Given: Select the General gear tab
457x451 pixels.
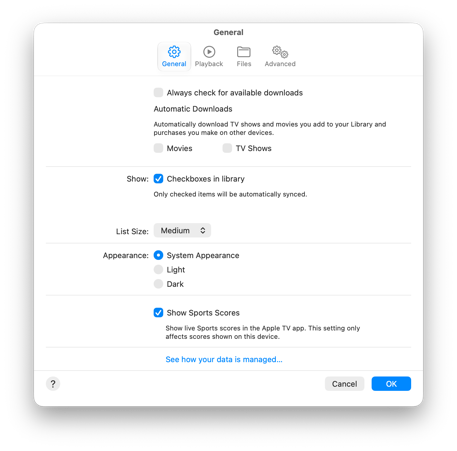Looking at the screenshot, I should point(174,57).
